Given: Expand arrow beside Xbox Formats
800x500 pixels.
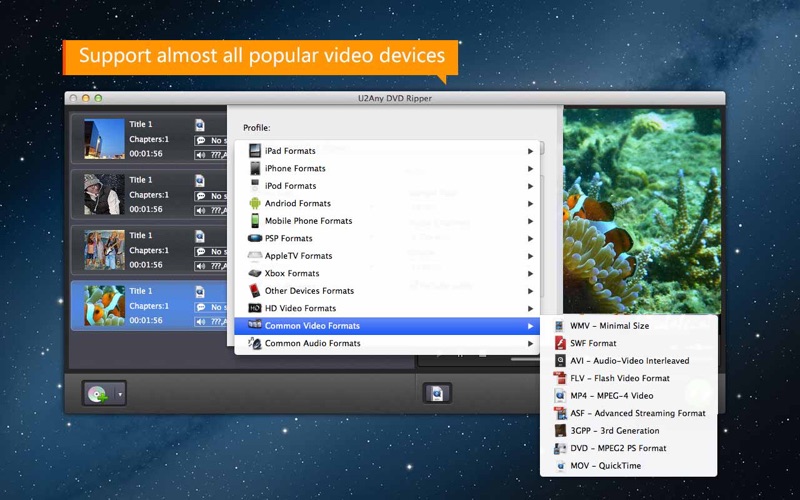Looking at the screenshot, I should point(530,273).
